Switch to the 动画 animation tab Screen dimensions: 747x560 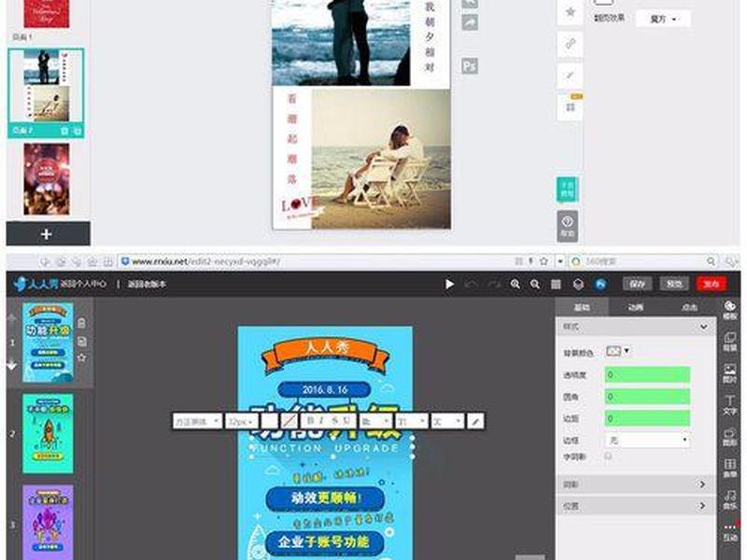pos(636,308)
